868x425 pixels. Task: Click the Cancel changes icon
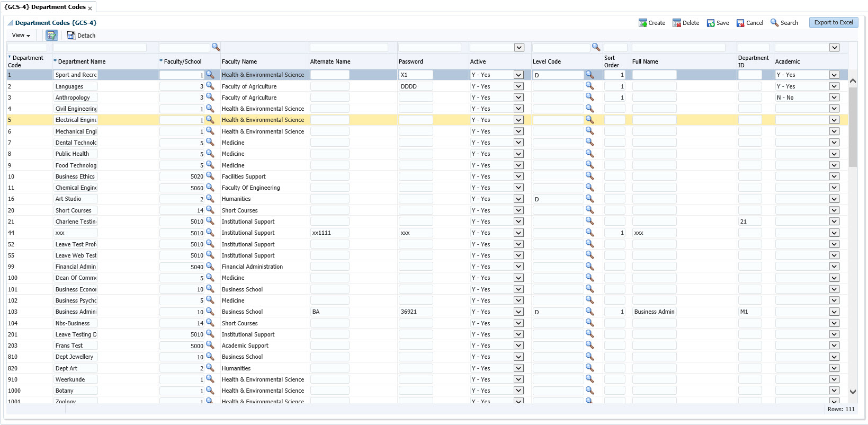(740, 23)
